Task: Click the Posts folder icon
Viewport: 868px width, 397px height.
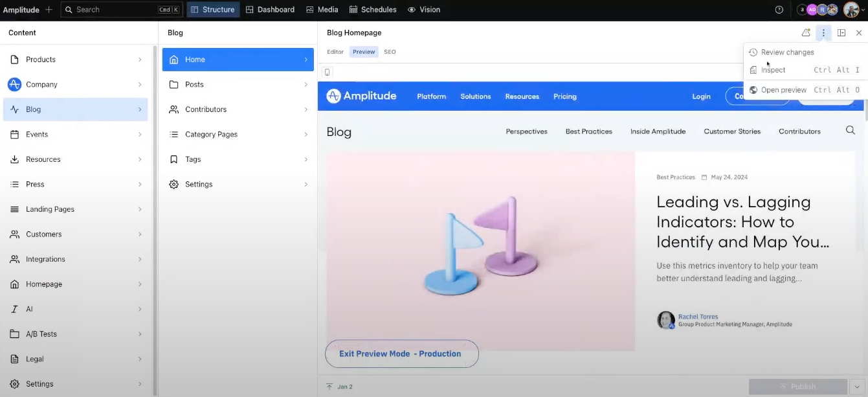Action: (173, 84)
